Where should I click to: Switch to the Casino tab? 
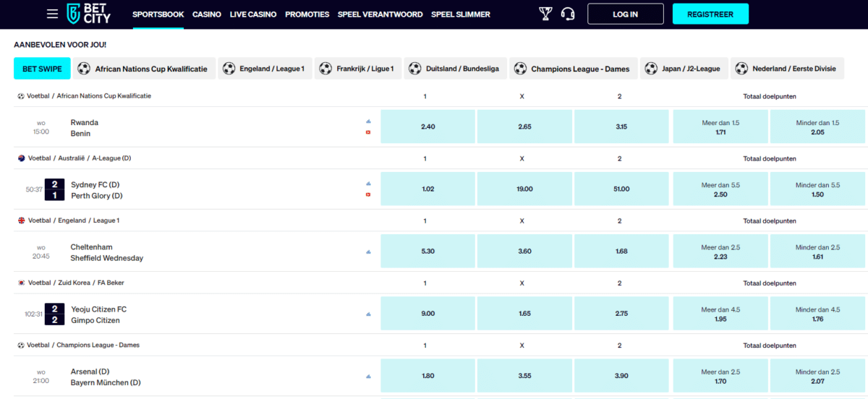(207, 14)
